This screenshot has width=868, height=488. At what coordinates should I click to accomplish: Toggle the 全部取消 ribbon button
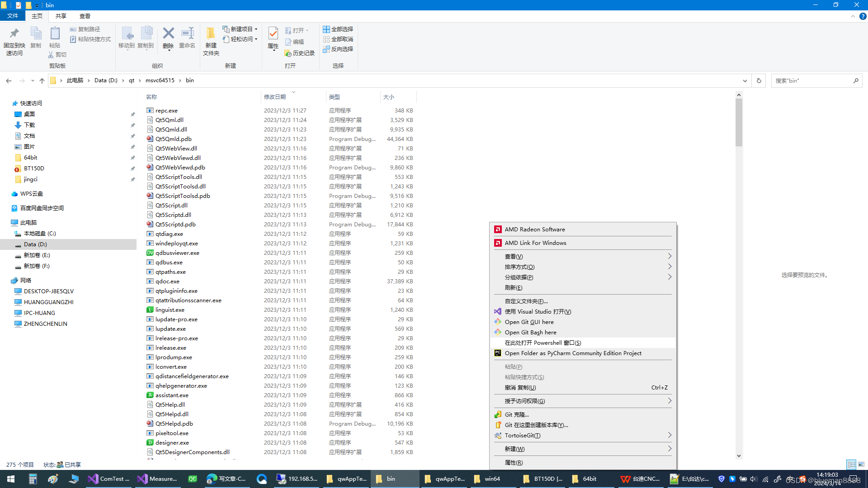(337, 39)
